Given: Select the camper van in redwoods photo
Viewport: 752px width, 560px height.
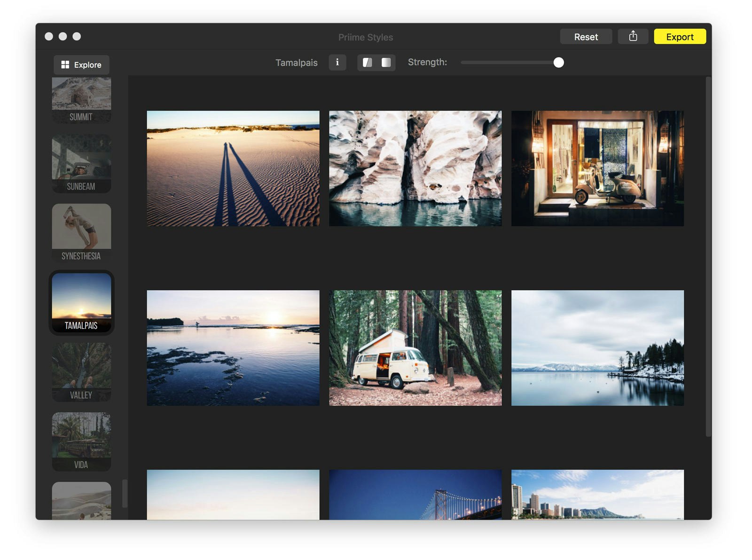Looking at the screenshot, I should click(415, 347).
